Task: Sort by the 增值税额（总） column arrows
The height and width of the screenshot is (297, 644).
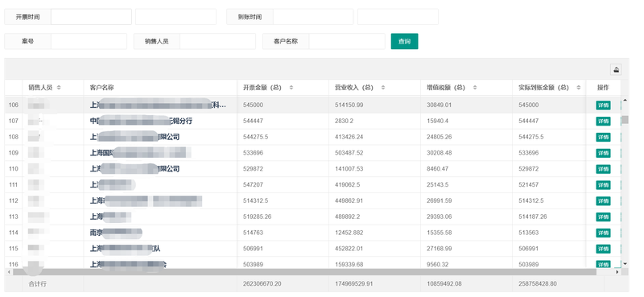Action: coord(475,88)
